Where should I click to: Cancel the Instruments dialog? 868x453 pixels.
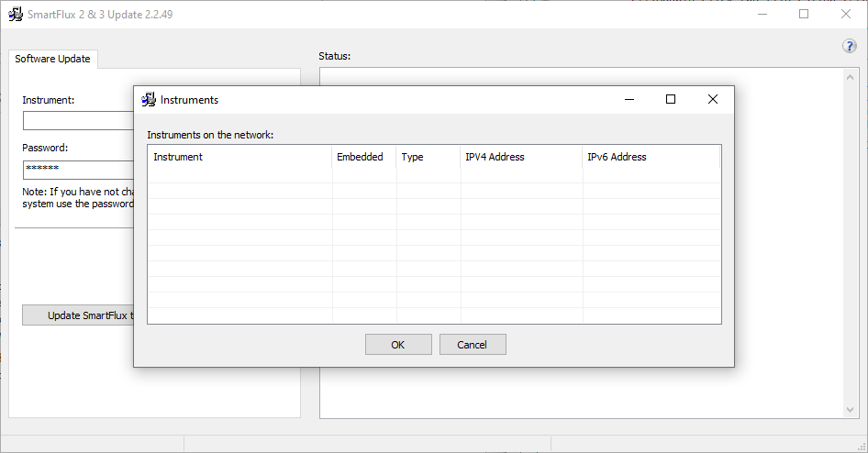coord(473,345)
